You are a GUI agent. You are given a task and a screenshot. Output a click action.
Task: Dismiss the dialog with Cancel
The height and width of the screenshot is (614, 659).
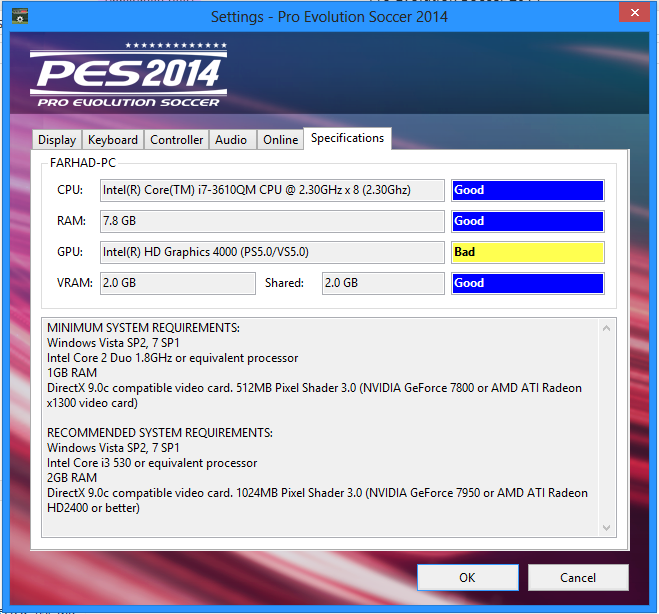[x=578, y=577]
